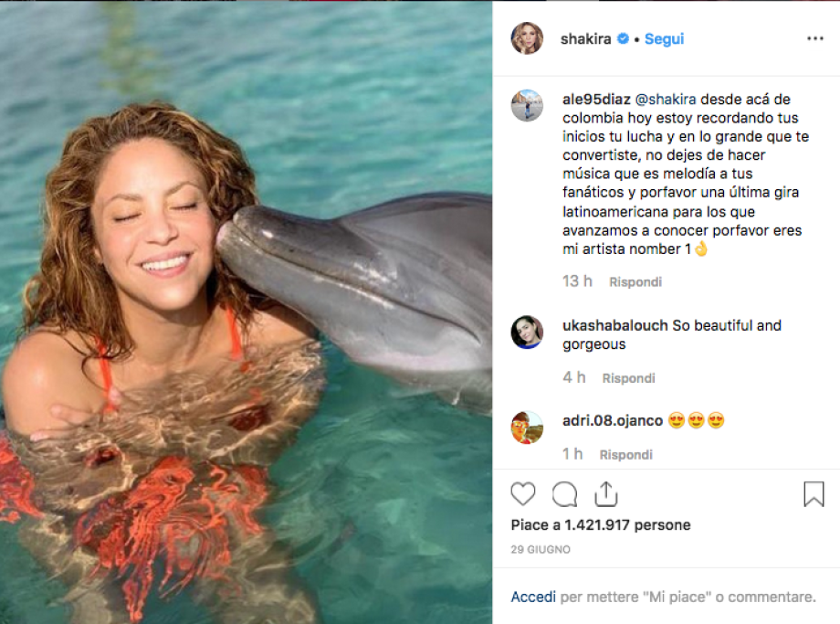The image size is (840, 624).
Task: Open ukashabalouch's profile avatar
Action: [x=527, y=333]
